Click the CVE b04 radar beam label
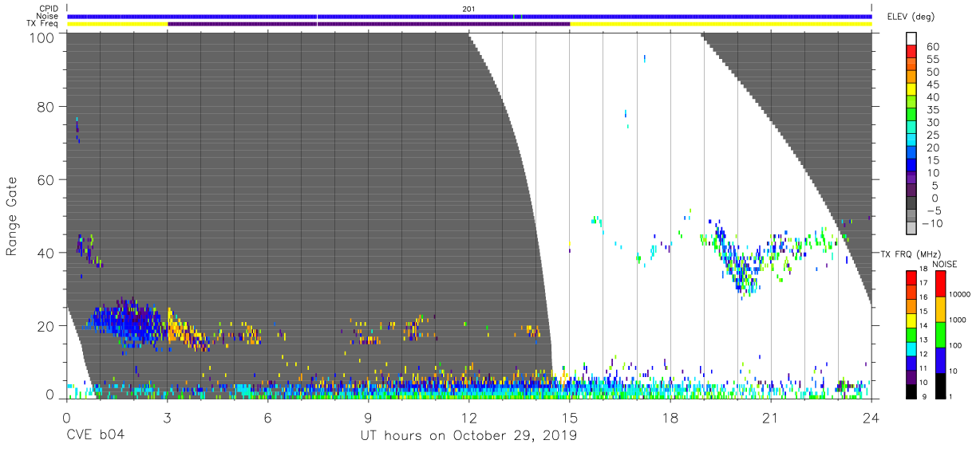The height and width of the screenshot is (452, 980). pyautogui.click(x=95, y=436)
